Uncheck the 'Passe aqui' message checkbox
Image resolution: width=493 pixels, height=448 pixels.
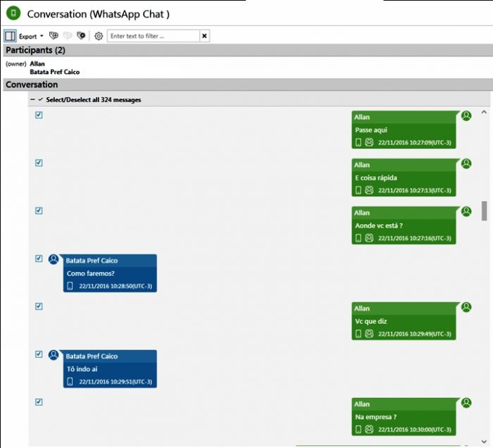click(39, 115)
